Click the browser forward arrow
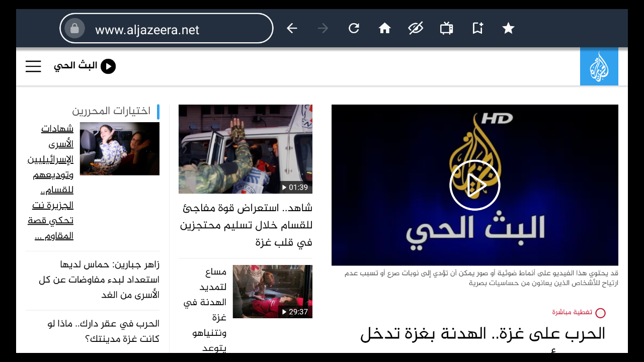This screenshot has width=644, height=362. [x=323, y=28]
